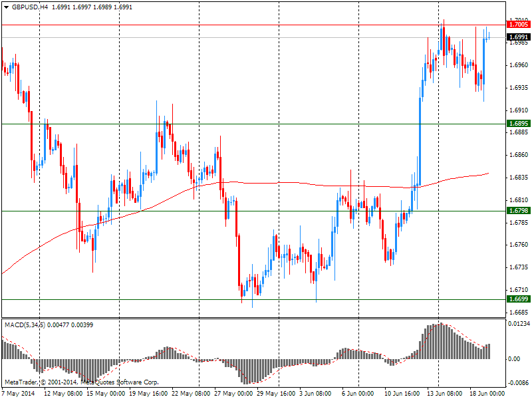Click the 1.6785 price scale value
This screenshot has width=532, height=399.
519,222
